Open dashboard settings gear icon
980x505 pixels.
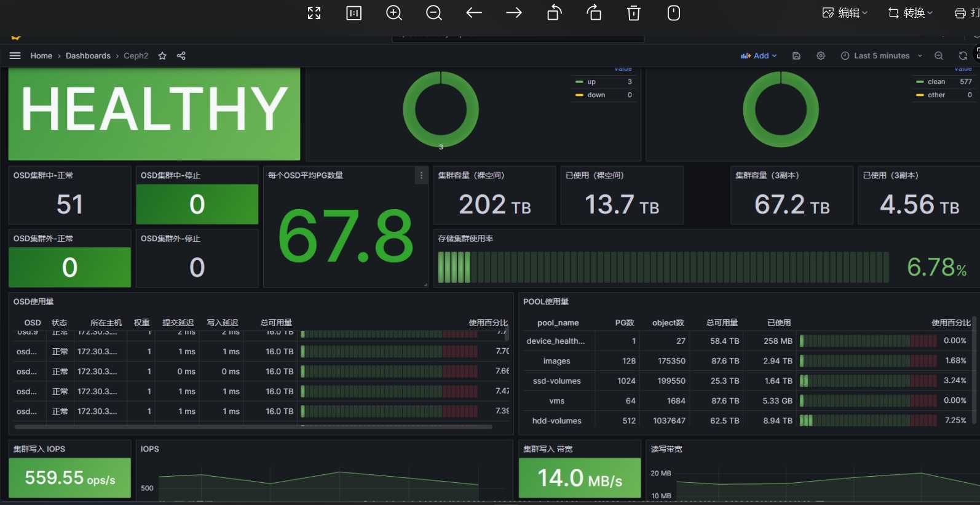(x=821, y=55)
